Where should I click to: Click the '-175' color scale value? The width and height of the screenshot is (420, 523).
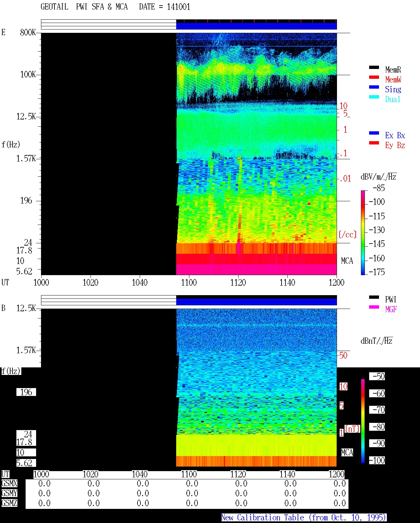377,272
